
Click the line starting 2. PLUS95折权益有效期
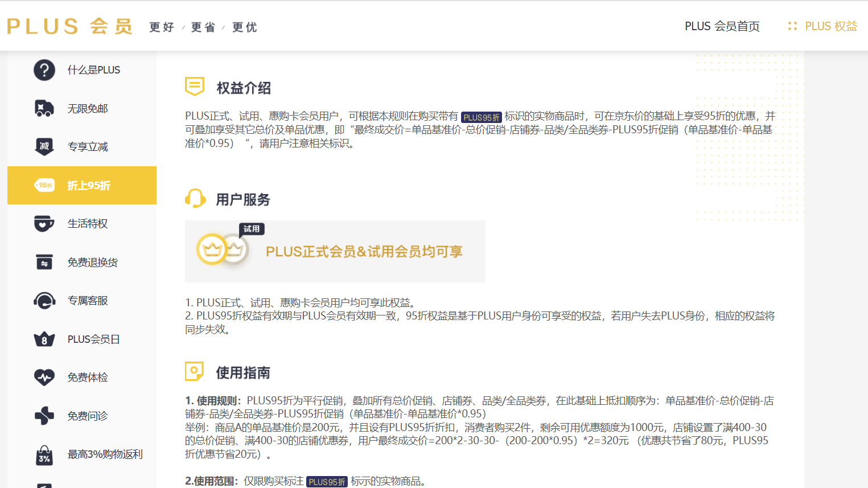[x=480, y=323]
